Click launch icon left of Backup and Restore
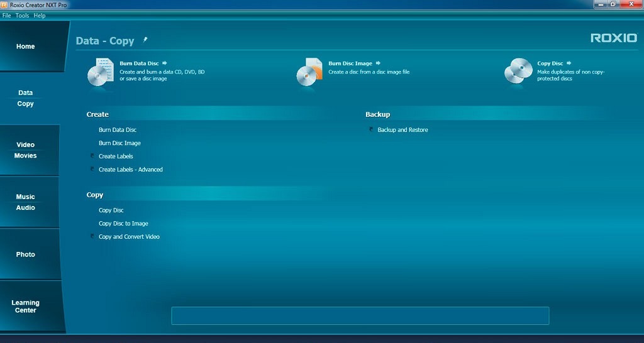The height and width of the screenshot is (343, 644). coord(371,129)
